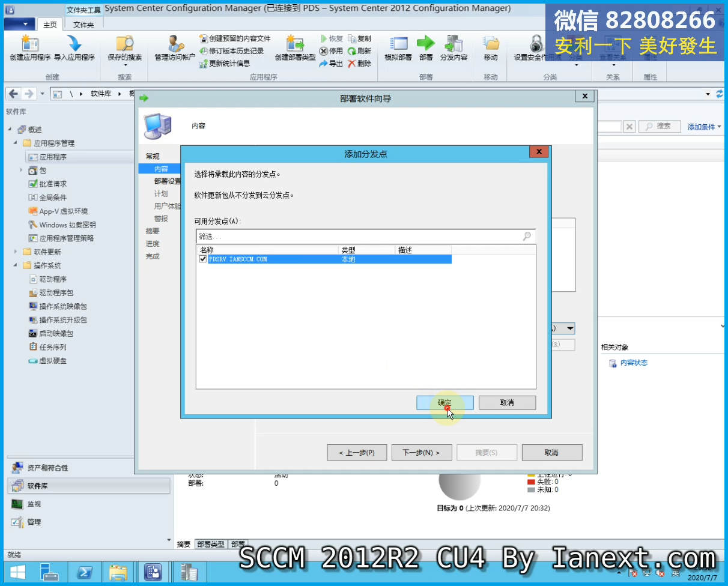The width and height of the screenshot is (728, 586).
Task: Open 修订版本历史记录 from the ribbon
Action: tap(231, 51)
